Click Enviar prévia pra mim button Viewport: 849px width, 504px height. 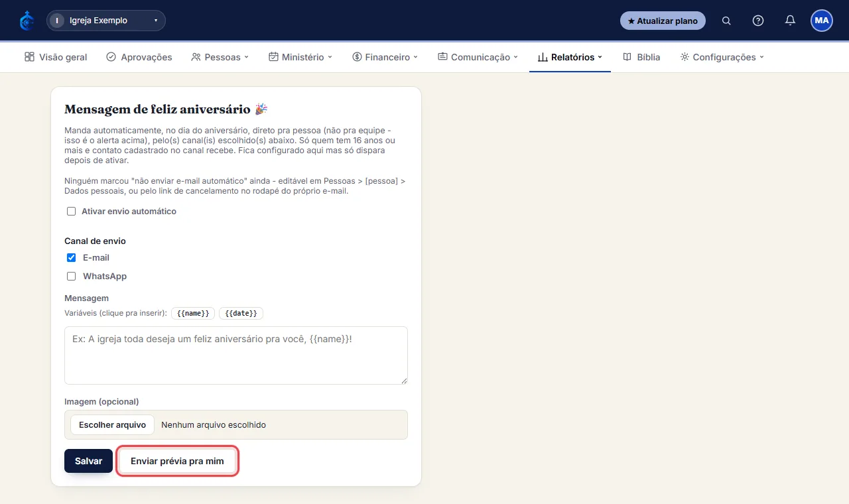pos(177,461)
